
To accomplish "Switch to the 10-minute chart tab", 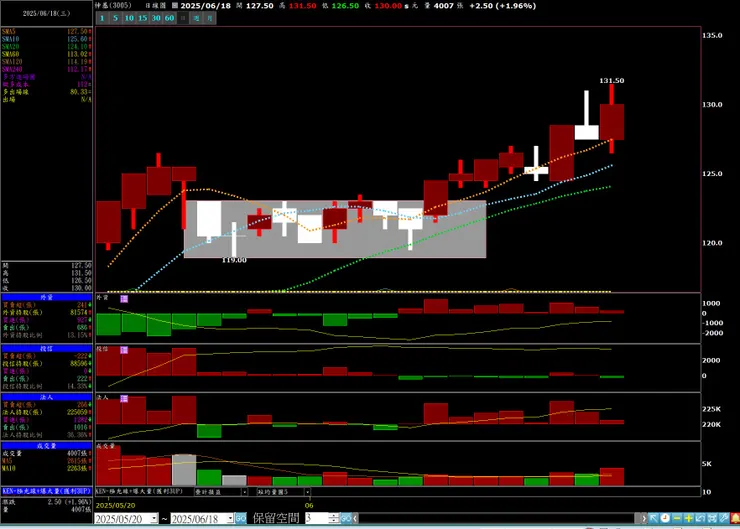I will tap(129, 18).
